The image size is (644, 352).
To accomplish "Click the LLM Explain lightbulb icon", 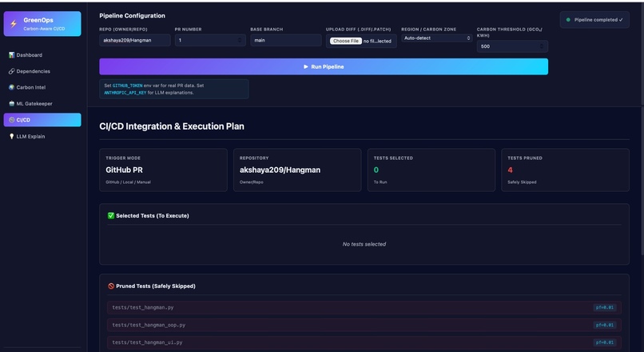I will click(x=11, y=136).
